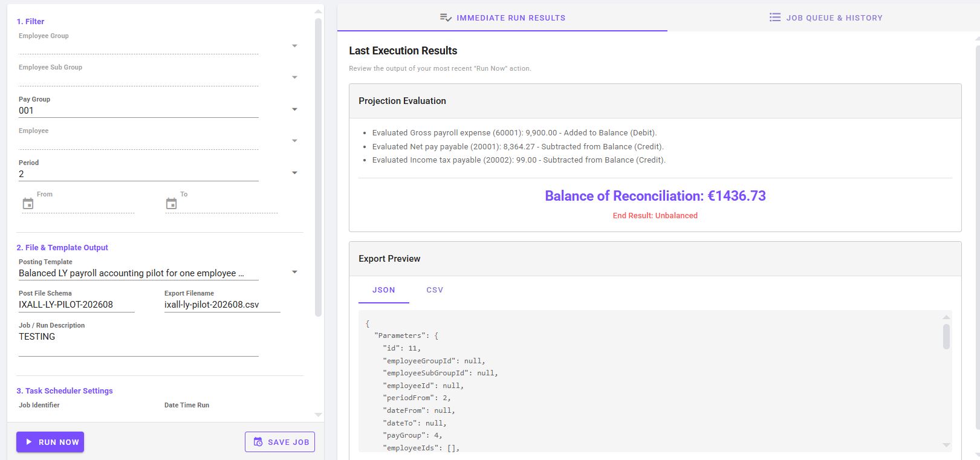The width and height of the screenshot is (980, 460).
Task: Click the Export Filename field
Action: (222, 305)
